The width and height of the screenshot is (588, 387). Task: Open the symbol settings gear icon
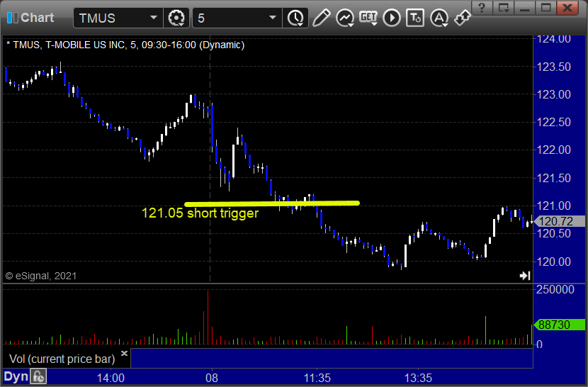tap(176, 18)
